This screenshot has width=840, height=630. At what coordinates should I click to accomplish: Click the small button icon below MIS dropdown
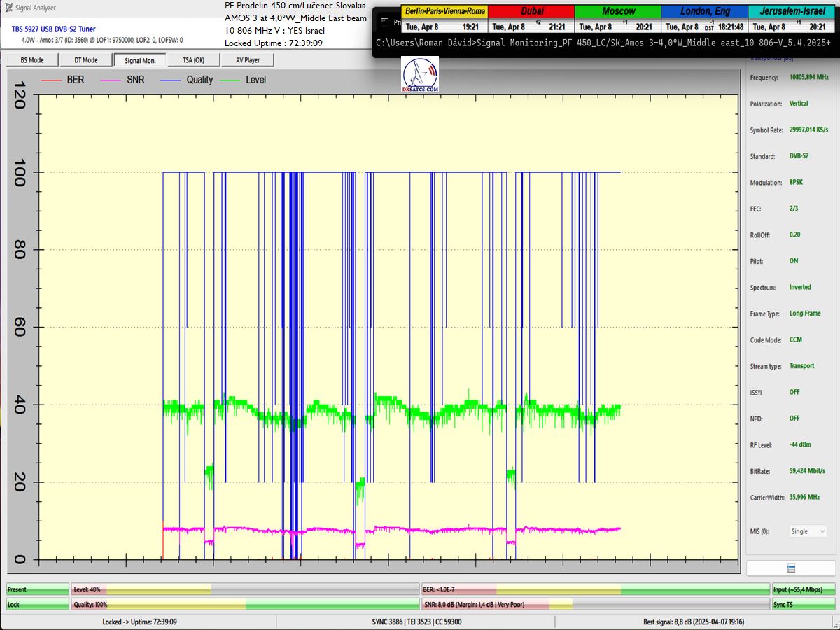click(790, 568)
